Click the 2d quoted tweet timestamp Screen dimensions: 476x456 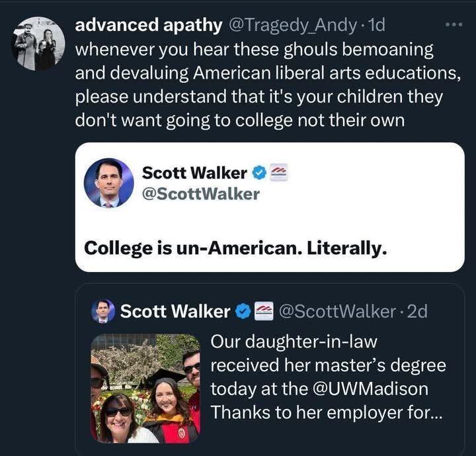416,311
